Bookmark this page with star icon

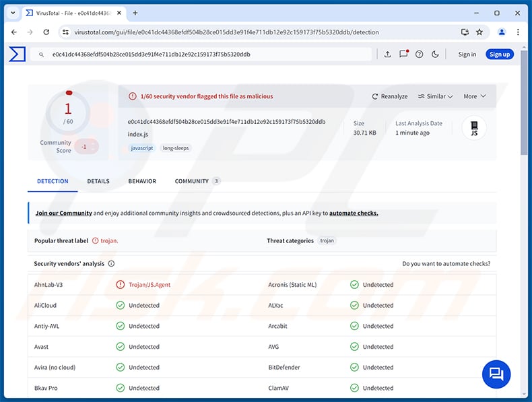[x=479, y=32]
